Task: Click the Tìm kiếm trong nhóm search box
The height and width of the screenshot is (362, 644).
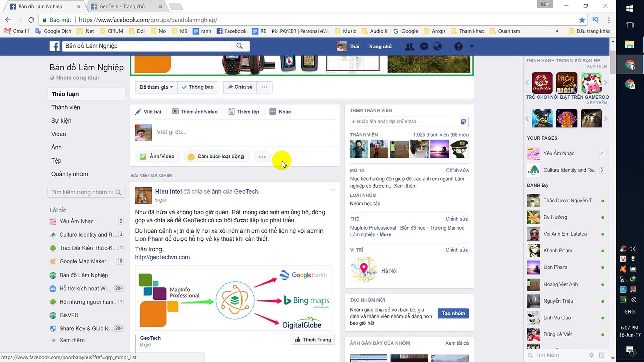Action: [x=86, y=192]
